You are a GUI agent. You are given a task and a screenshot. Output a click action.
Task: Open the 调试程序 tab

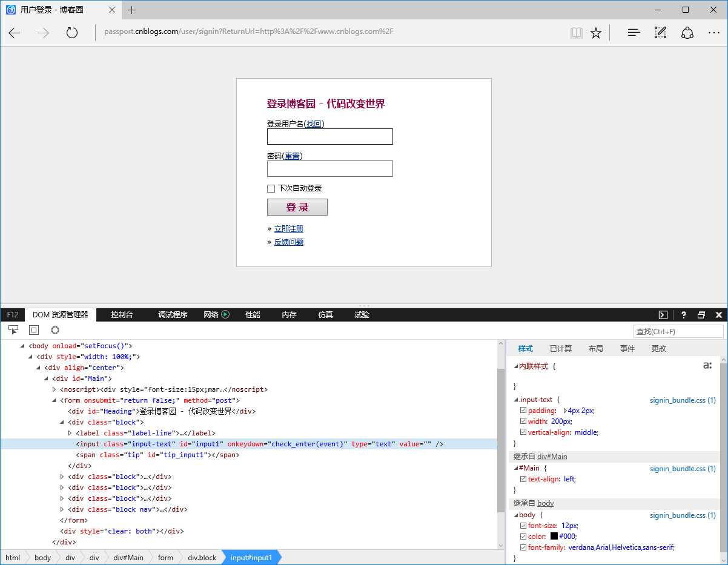tap(173, 315)
